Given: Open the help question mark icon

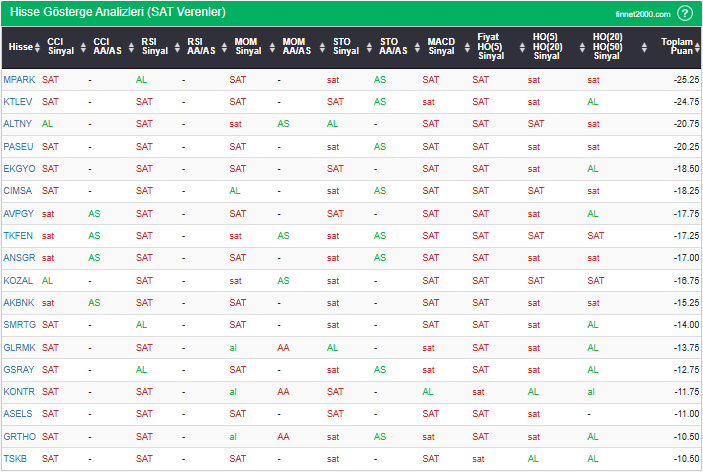Looking at the screenshot, I should tap(684, 13).
